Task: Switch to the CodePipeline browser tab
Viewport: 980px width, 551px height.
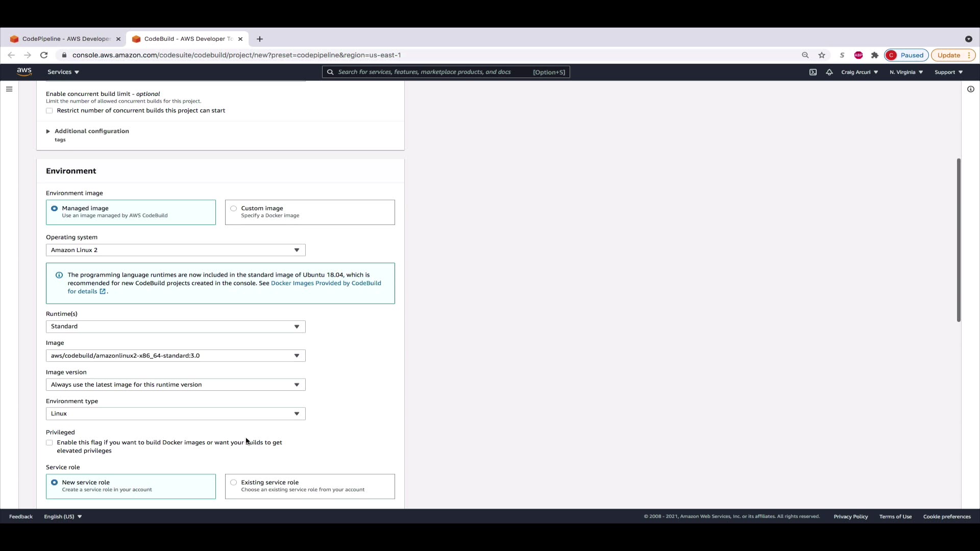Action: (65, 39)
